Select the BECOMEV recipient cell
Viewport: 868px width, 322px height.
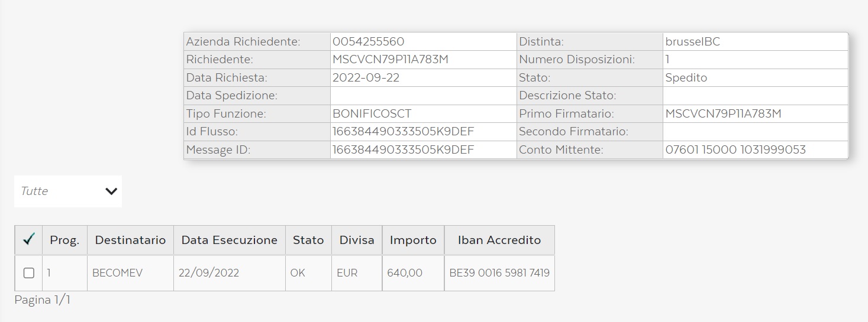coord(118,273)
